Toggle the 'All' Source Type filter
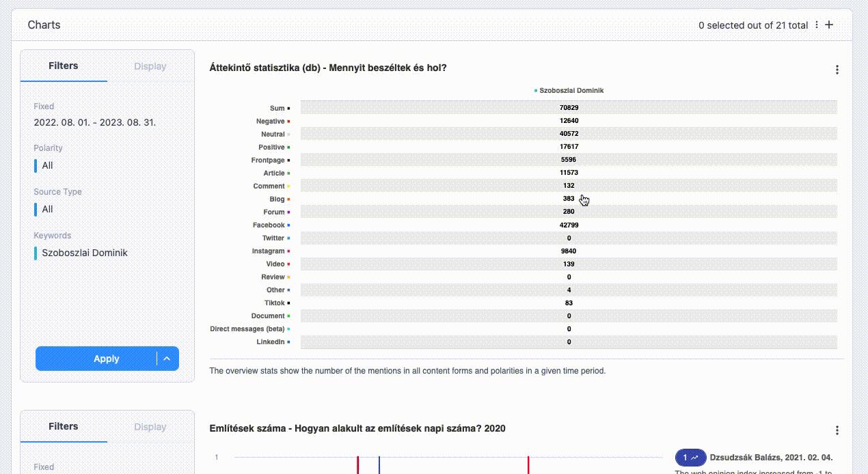This screenshot has height=474, width=868. [x=46, y=209]
